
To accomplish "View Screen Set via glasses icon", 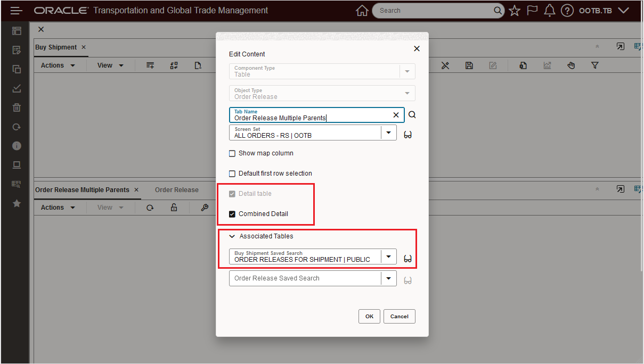I will point(408,135).
